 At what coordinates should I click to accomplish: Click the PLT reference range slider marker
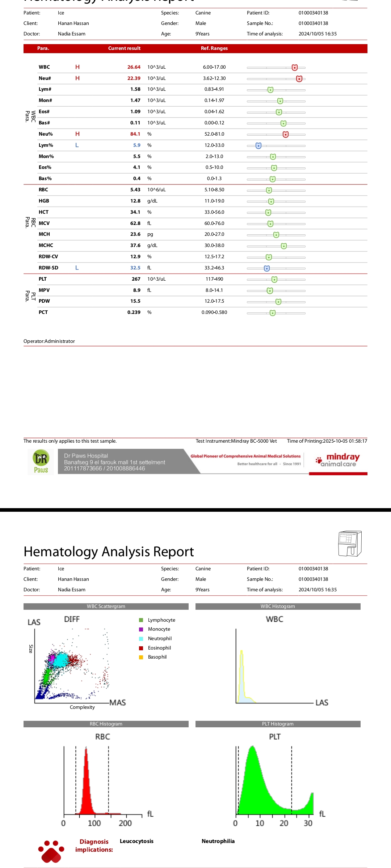point(274,280)
